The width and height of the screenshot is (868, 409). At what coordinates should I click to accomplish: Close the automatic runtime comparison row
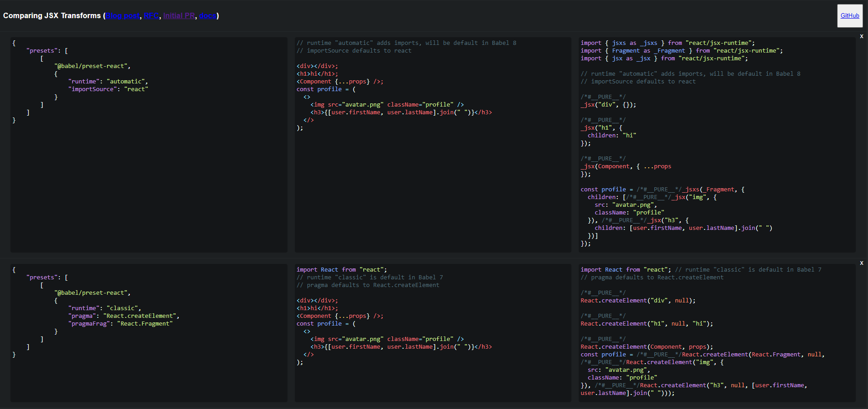click(862, 36)
